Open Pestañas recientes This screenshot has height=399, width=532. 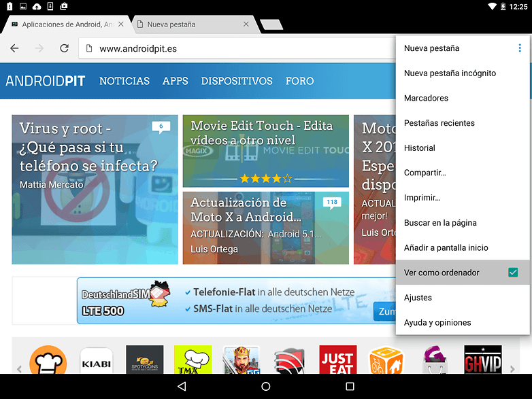[x=463, y=123]
